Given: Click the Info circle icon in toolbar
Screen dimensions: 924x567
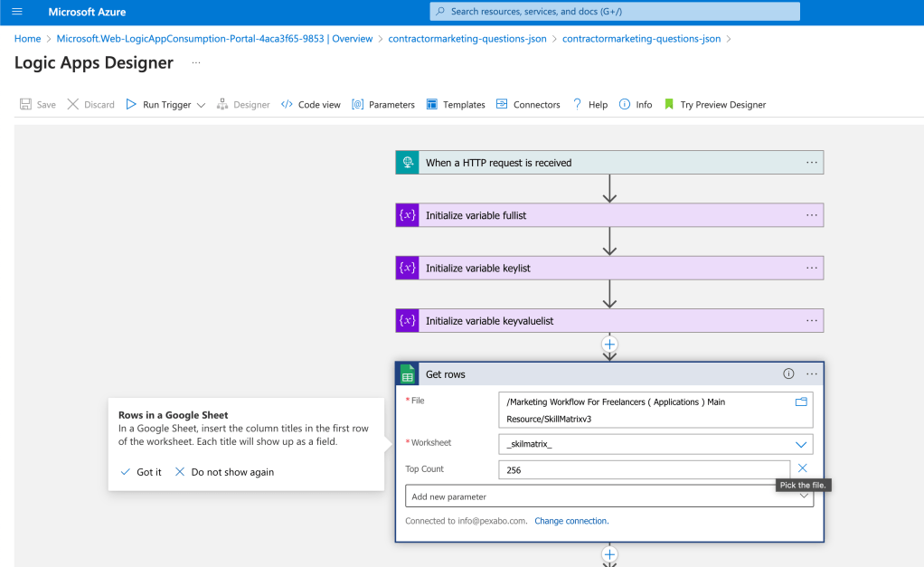Looking at the screenshot, I should (x=625, y=104).
